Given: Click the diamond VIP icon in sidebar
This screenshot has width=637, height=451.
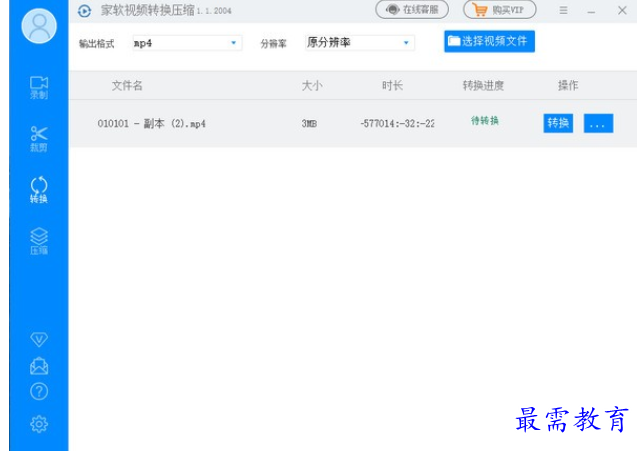Looking at the screenshot, I should [39, 340].
